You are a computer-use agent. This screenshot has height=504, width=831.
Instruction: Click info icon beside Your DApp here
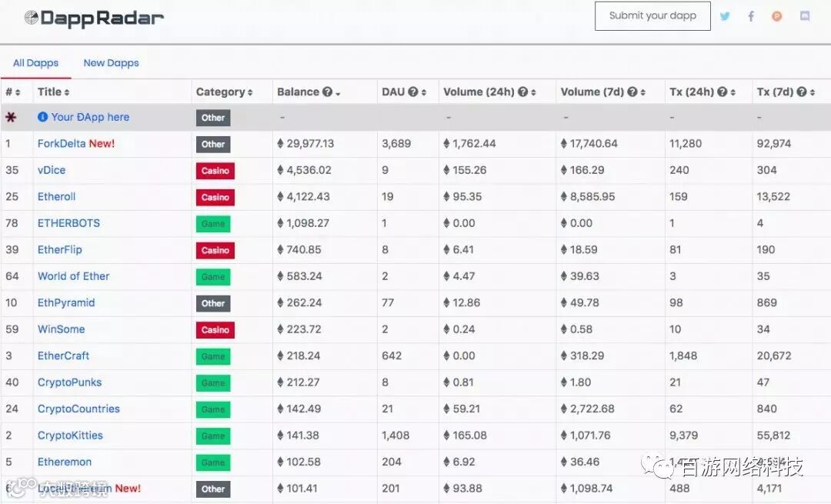42,117
